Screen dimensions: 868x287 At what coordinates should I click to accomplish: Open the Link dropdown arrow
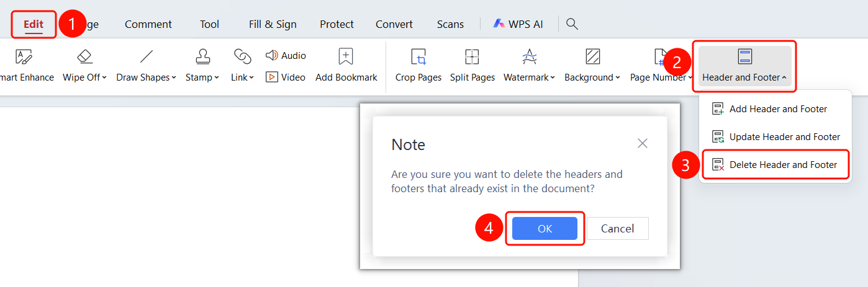click(x=251, y=77)
